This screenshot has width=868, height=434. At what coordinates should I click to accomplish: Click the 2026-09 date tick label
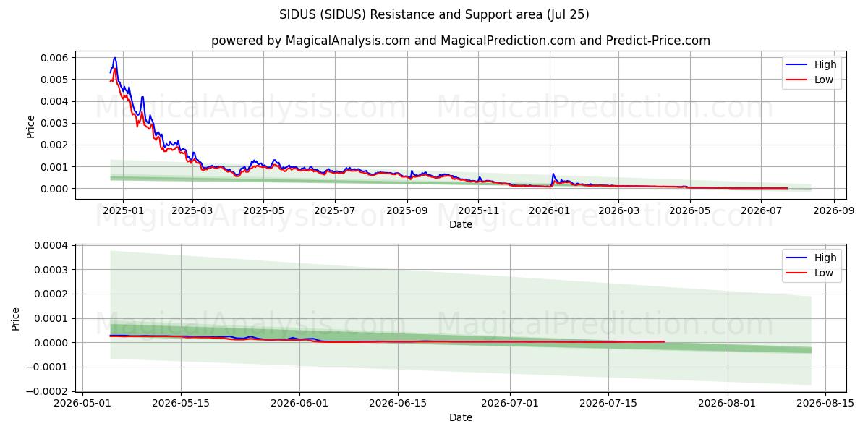[x=834, y=210]
